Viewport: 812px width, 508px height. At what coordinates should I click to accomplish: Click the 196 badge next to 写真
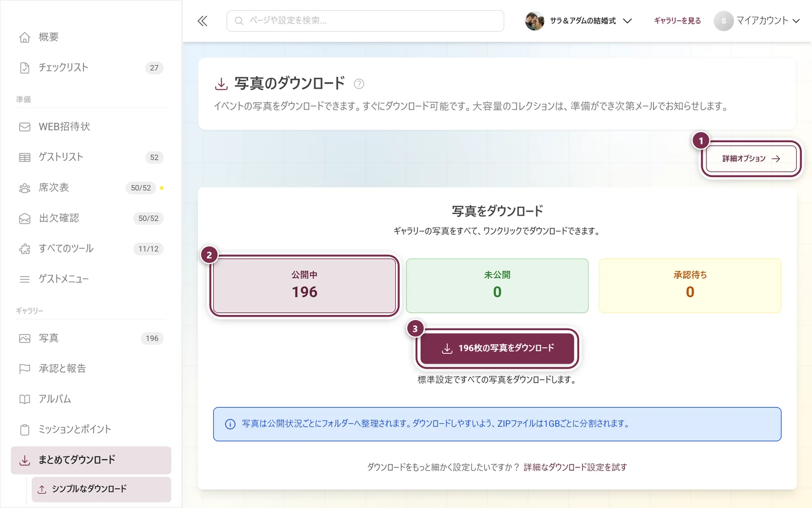[x=152, y=339]
